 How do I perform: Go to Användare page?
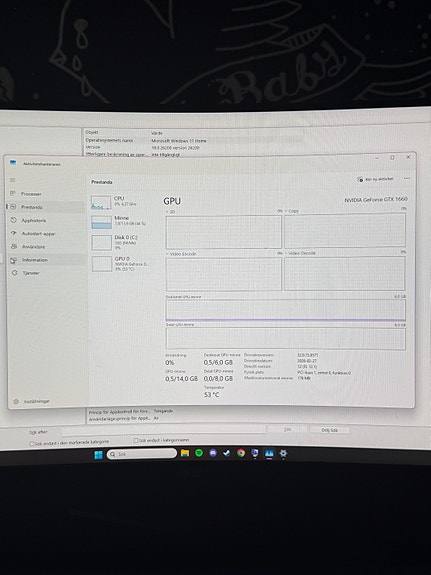tap(33, 247)
